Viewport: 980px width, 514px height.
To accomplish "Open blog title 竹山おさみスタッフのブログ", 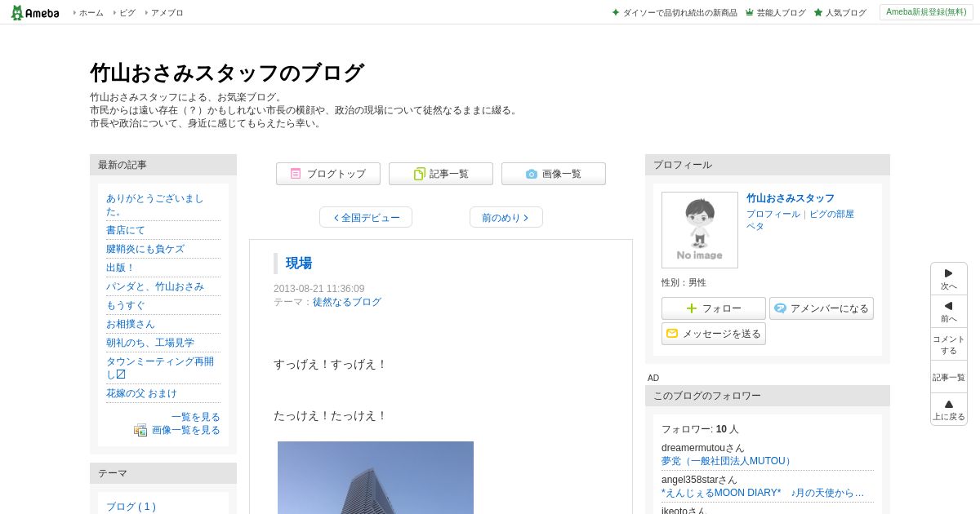I will (226, 73).
